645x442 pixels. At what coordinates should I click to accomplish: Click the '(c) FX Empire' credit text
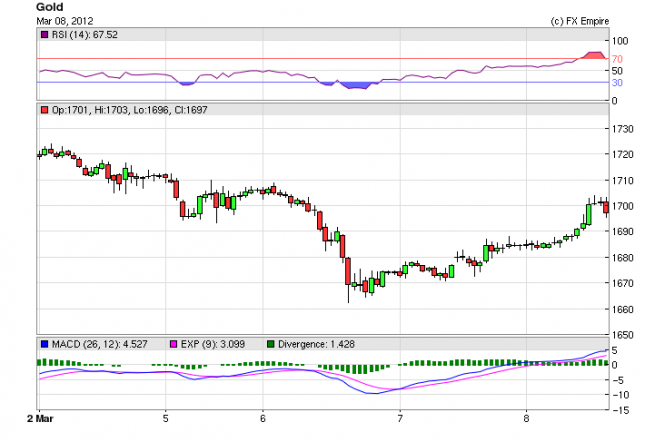[580, 21]
